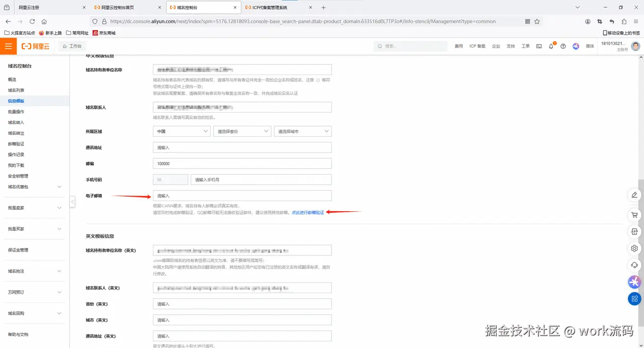Open the shopping cart panel on the right

coord(634,215)
